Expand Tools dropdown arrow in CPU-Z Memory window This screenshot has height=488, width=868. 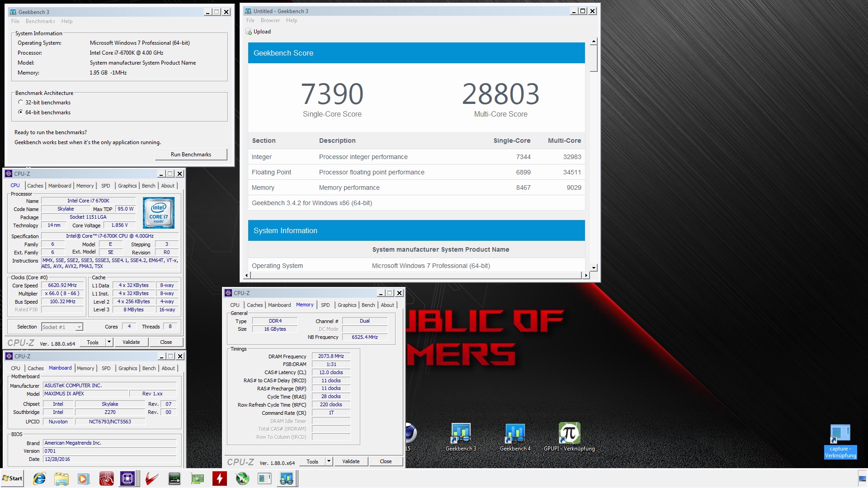pos(329,461)
